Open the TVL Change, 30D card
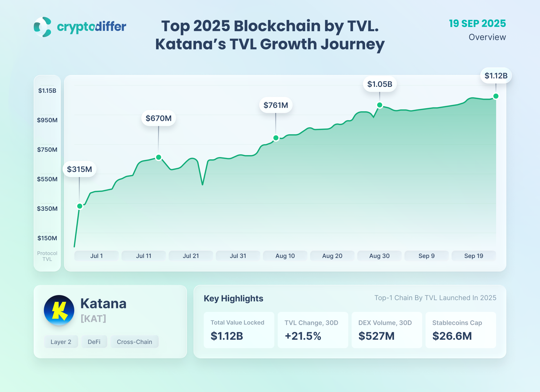Screen dimensions: 540x392 (x=313, y=330)
